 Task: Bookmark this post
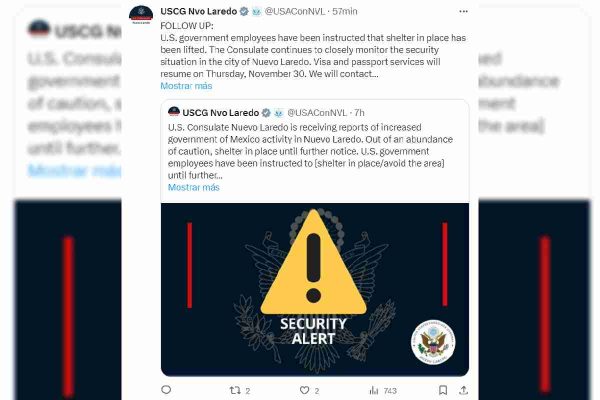pyautogui.click(x=443, y=390)
